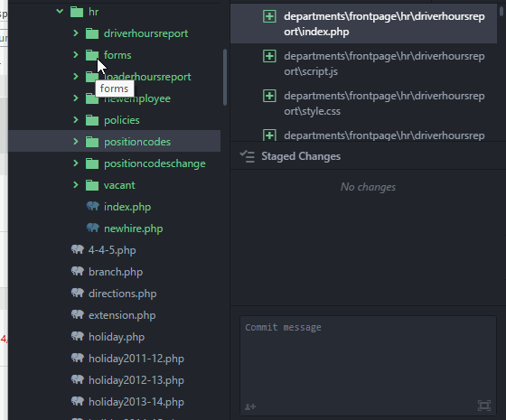Click the unstaged changes list scrollbar
The height and width of the screenshot is (420, 506).
501,11
